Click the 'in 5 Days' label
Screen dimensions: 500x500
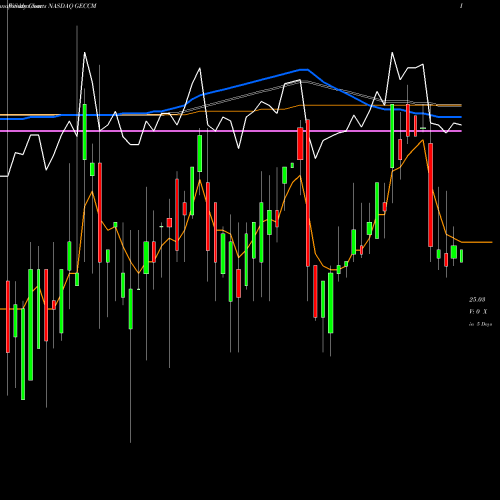[480, 324]
